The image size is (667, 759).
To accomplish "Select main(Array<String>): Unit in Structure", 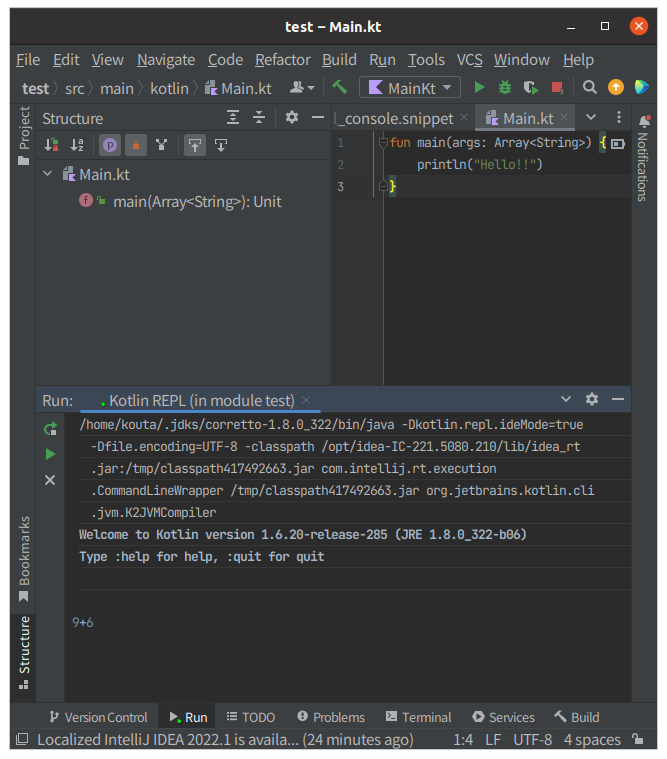I will (x=197, y=201).
